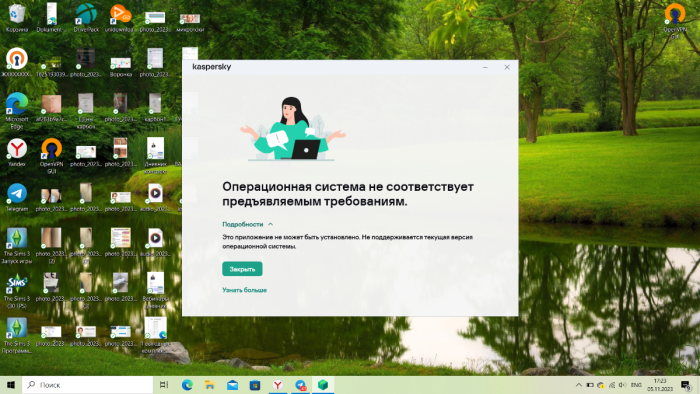Open Microsoft Store from taskbar
700x394 pixels.
click(255, 385)
